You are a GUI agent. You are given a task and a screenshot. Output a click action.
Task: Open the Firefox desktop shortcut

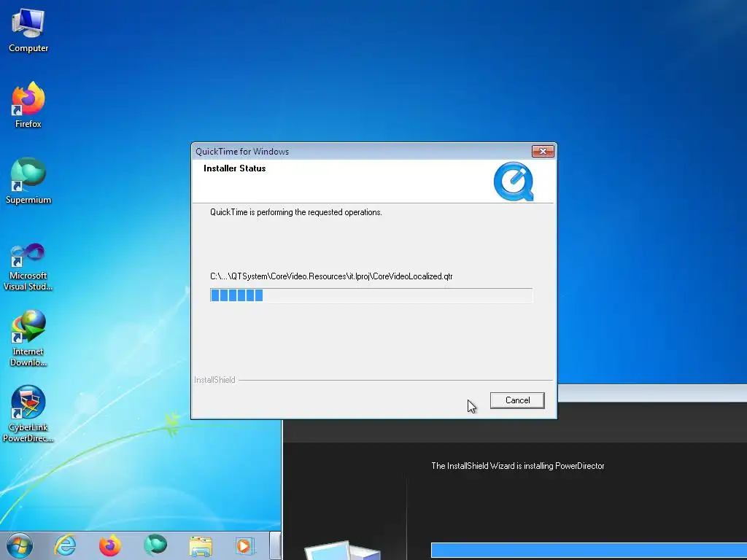pos(28,105)
